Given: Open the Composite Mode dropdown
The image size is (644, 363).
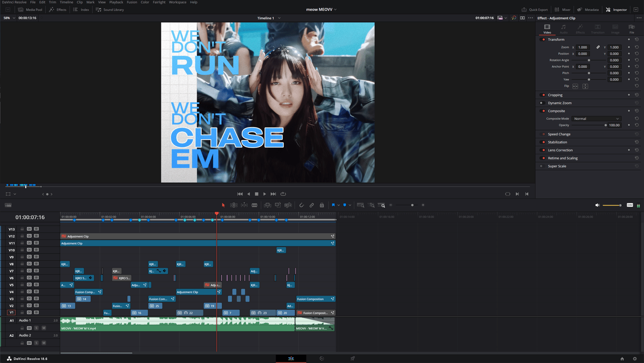Looking at the screenshot, I should 596,119.
